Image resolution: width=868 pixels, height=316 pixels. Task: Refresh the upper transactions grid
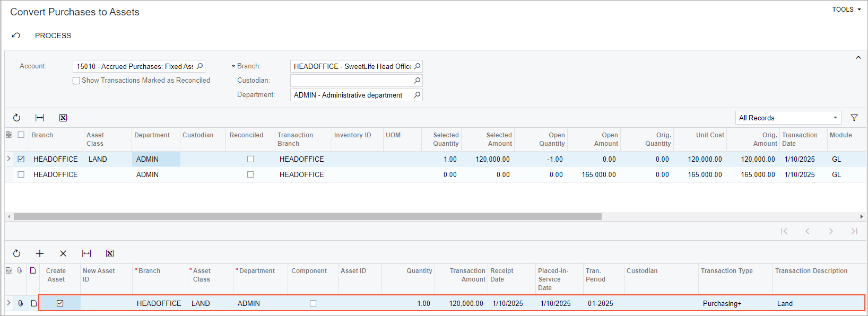(x=16, y=118)
